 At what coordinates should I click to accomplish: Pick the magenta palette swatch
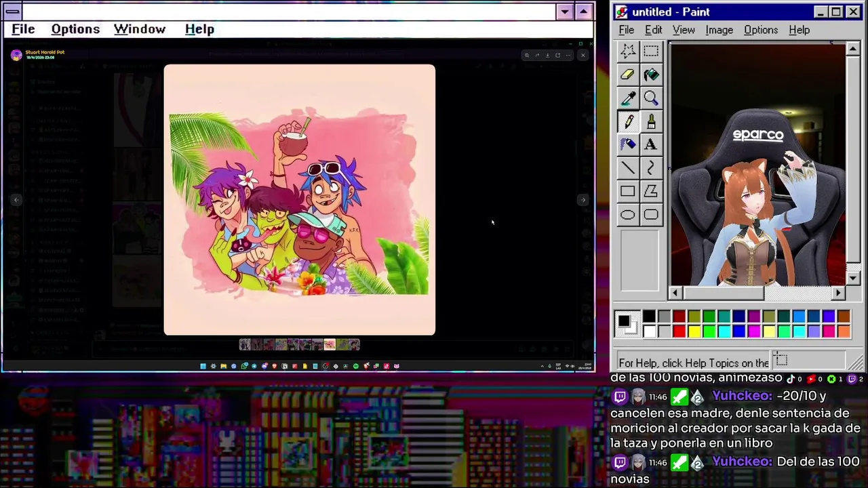point(753,331)
